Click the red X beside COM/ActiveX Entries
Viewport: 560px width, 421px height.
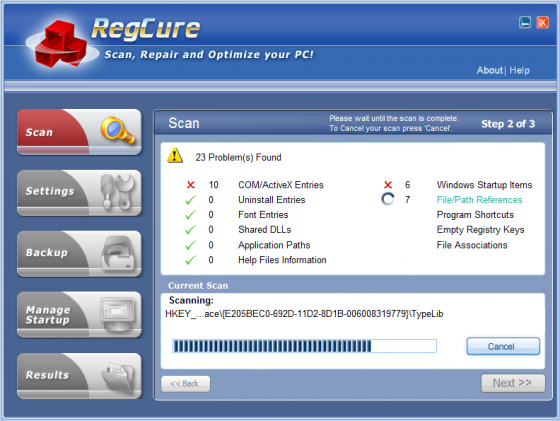(191, 185)
